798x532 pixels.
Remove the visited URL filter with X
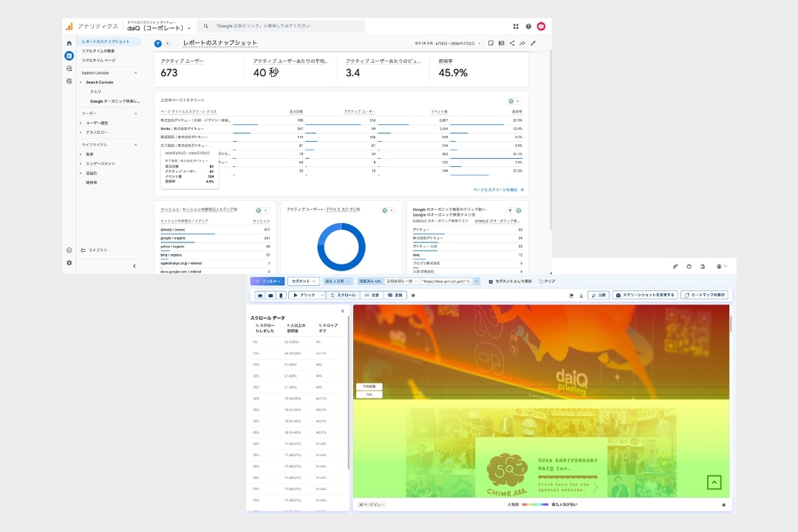pos(477,281)
